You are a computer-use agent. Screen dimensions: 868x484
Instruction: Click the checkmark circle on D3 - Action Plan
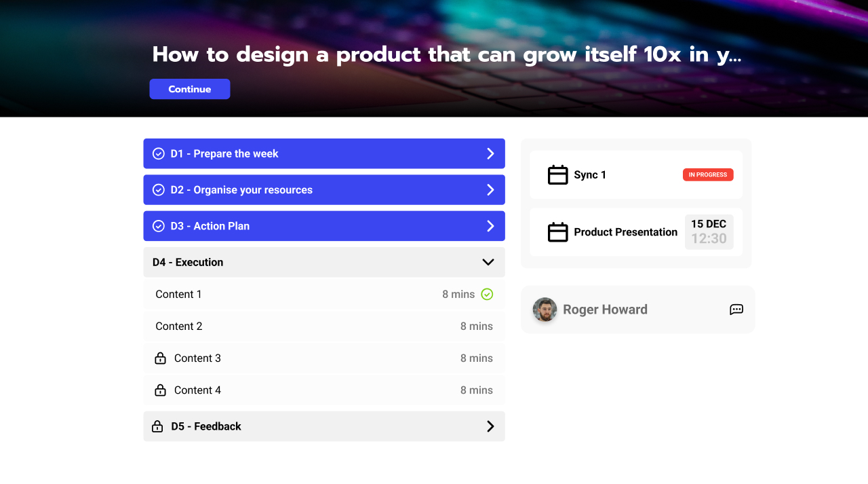[159, 225]
